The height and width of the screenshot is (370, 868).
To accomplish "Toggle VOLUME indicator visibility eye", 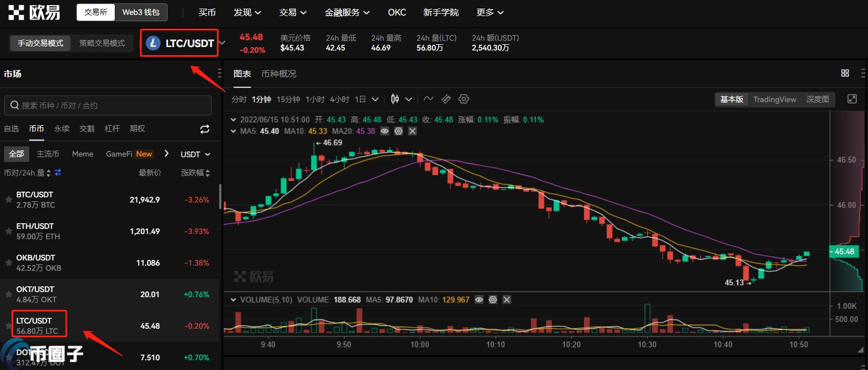I will [479, 299].
